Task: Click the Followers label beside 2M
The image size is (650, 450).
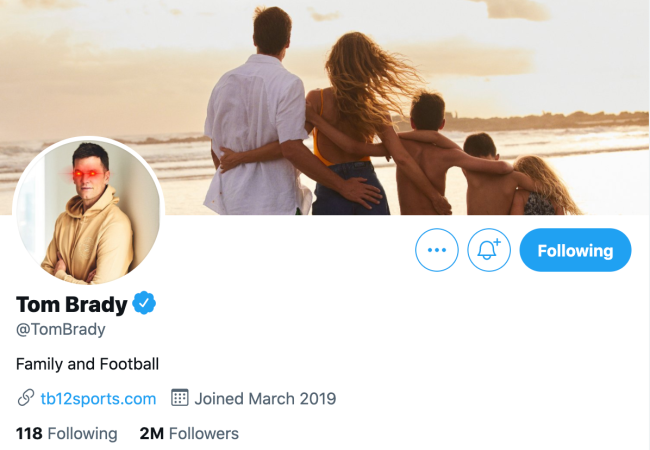Action: pos(204,433)
